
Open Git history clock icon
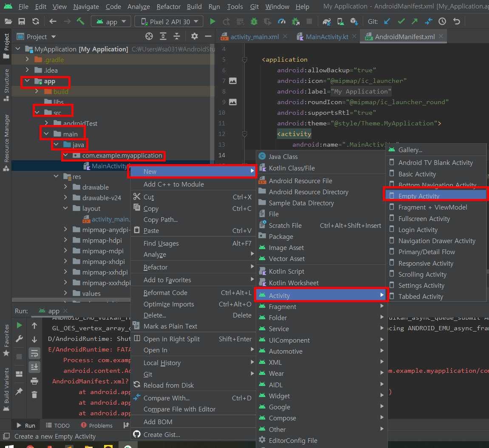click(x=442, y=21)
